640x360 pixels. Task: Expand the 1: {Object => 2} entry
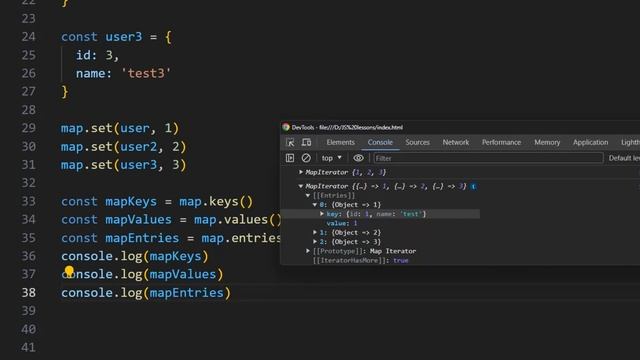[315, 232]
